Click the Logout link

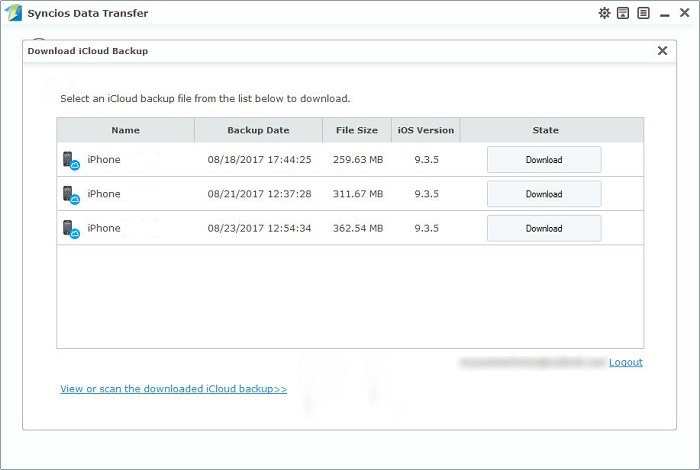(626, 362)
